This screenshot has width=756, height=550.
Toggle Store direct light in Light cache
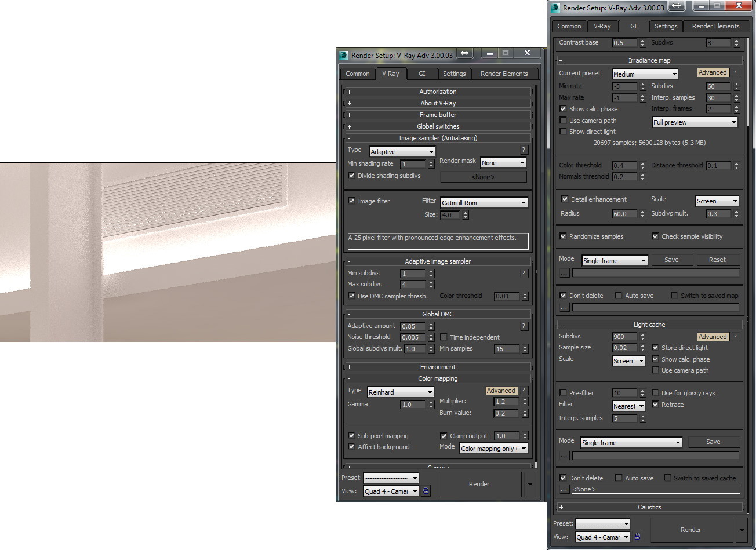point(655,348)
